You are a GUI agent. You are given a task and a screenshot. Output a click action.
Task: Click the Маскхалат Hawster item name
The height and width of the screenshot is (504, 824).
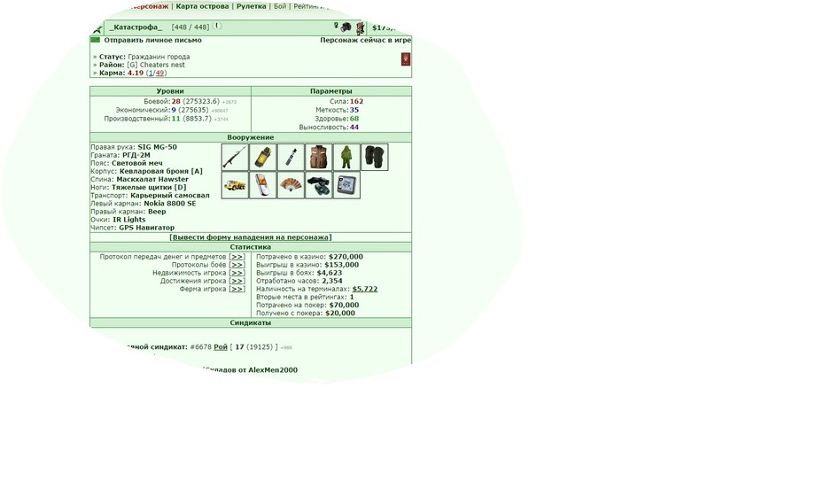pyautogui.click(x=152, y=179)
